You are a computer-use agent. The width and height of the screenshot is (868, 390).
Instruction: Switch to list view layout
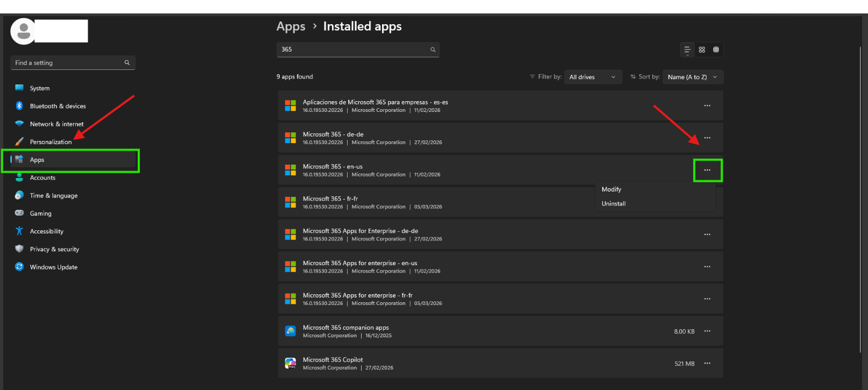point(687,49)
